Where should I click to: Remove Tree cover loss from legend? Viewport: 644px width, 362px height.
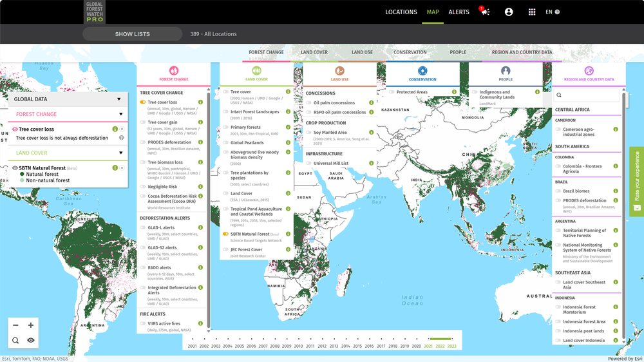click(122, 129)
